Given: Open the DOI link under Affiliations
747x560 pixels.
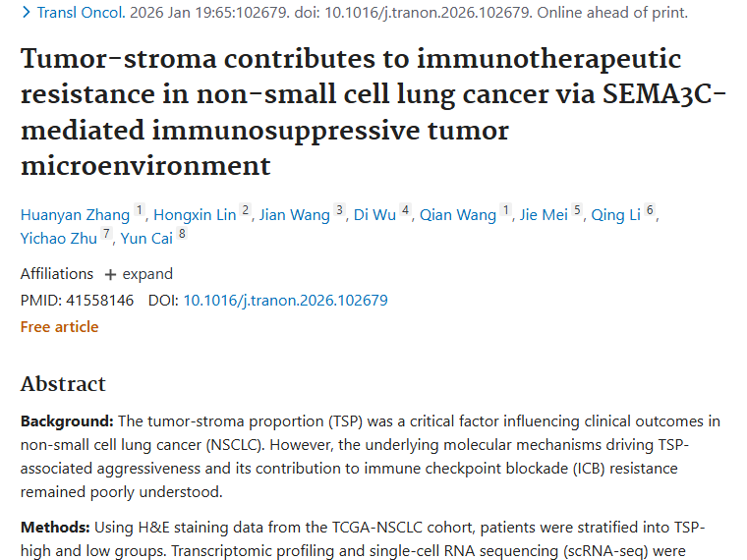Looking at the screenshot, I should point(285,301).
